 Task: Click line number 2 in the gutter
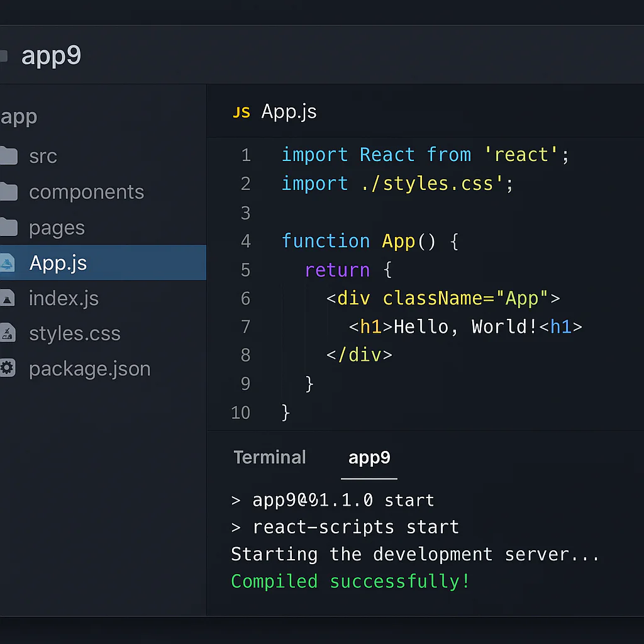tap(246, 184)
